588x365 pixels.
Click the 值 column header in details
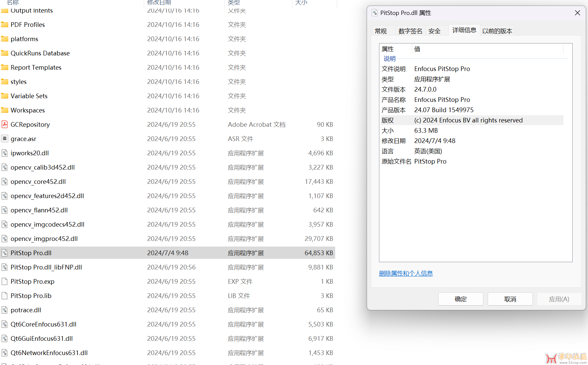[488, 49]
